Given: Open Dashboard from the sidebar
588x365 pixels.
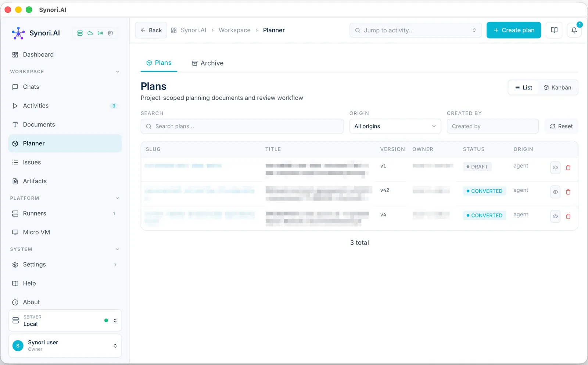Looking at the screenshot, I should [x=65, y=54].
